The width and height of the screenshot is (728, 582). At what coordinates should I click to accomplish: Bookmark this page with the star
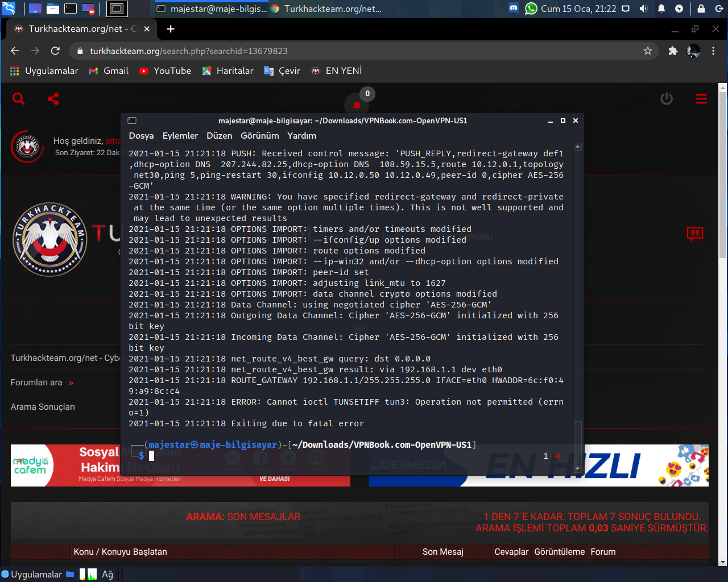[648, 51]
